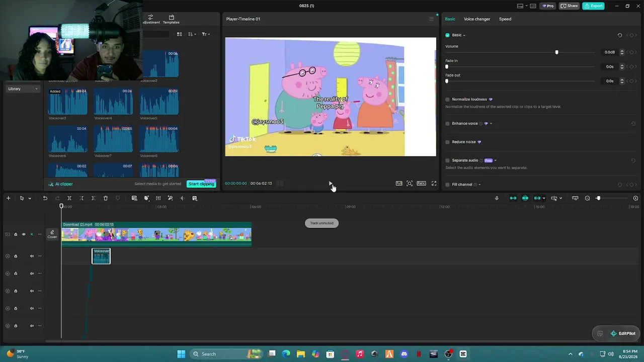Open the media sort dropdown
644x362 pixels.
coord(192,34)
